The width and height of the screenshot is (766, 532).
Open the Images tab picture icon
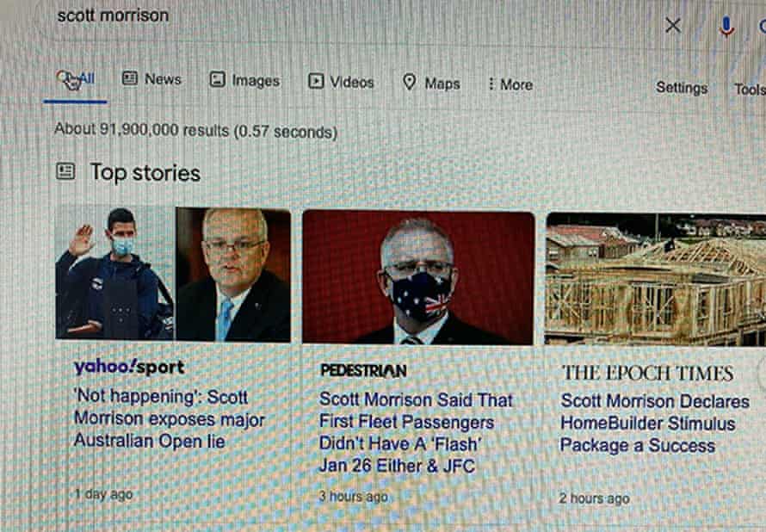218,79
